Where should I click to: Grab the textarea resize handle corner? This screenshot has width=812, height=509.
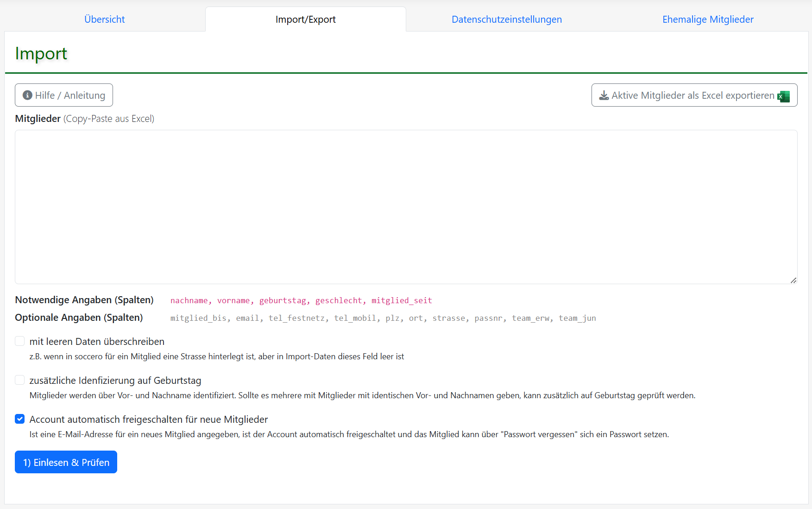coord(793,280)
